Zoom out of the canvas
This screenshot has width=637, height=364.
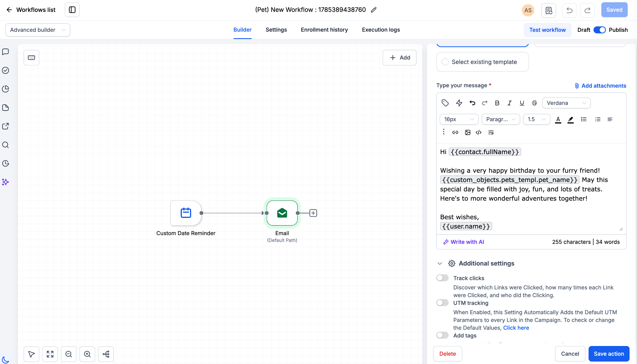pos(69,354)
